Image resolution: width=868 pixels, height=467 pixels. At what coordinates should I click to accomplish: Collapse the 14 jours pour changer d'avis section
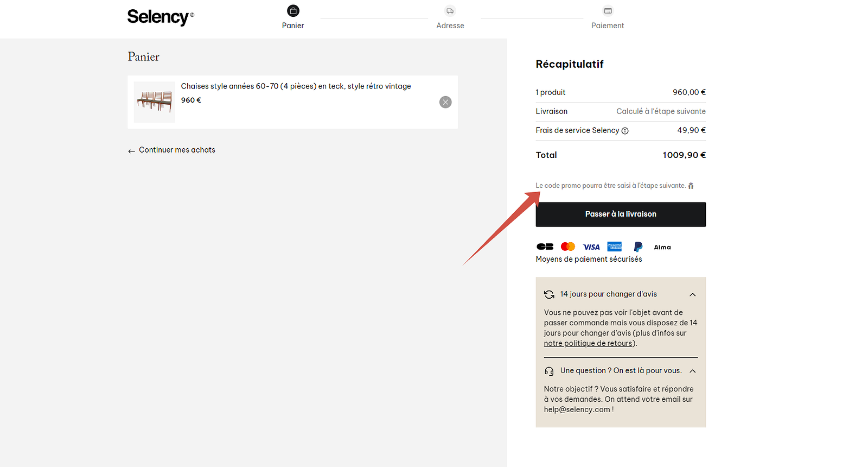point(692,294)
